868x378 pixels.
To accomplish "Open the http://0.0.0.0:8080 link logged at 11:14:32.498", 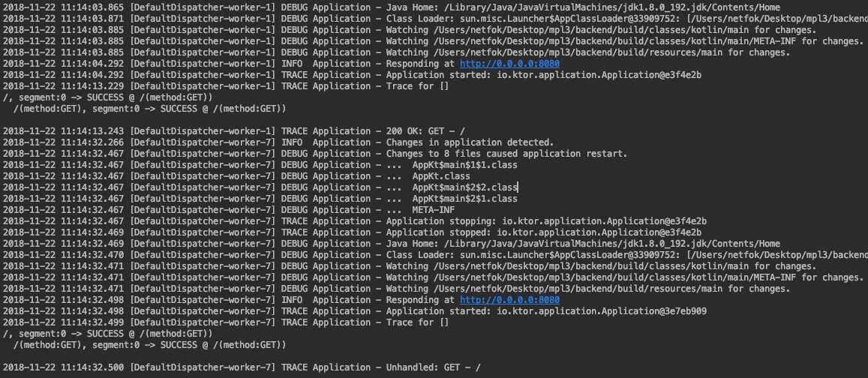I will 509,300.
